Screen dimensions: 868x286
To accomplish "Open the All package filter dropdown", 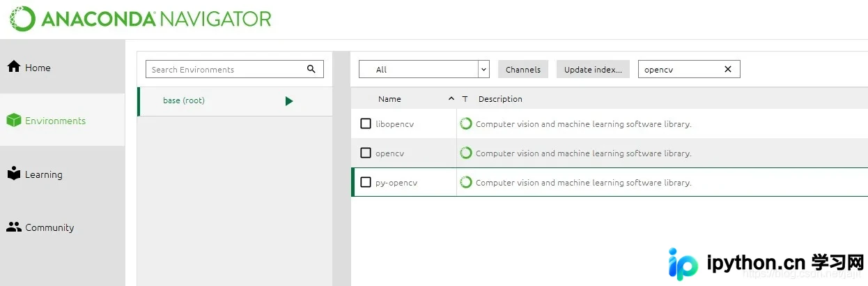I will pos(424,69).
